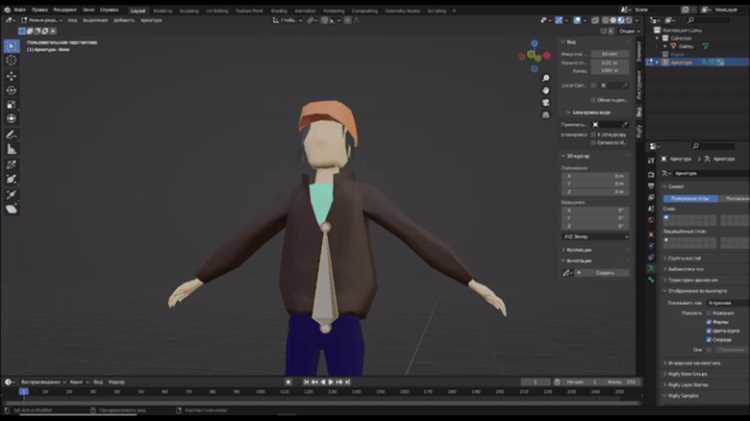Enable the camera-to-view lock checkbox
Viewport: 750px width, 421px height.
pyautogui.click(x=594, y=143)
